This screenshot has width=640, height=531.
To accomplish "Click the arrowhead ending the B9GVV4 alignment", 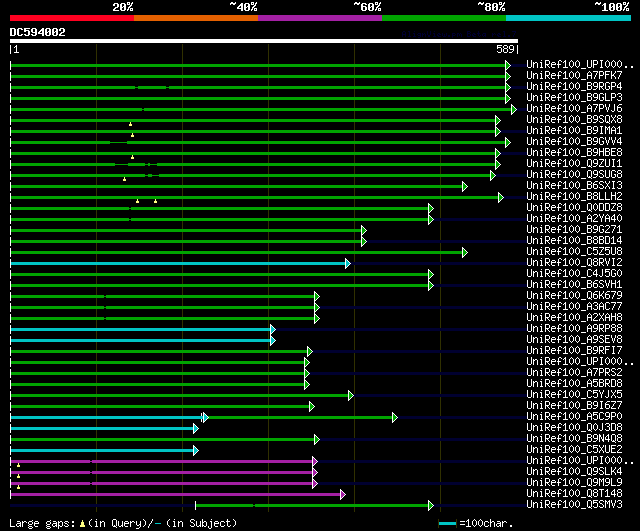I will tap(508, 142).
